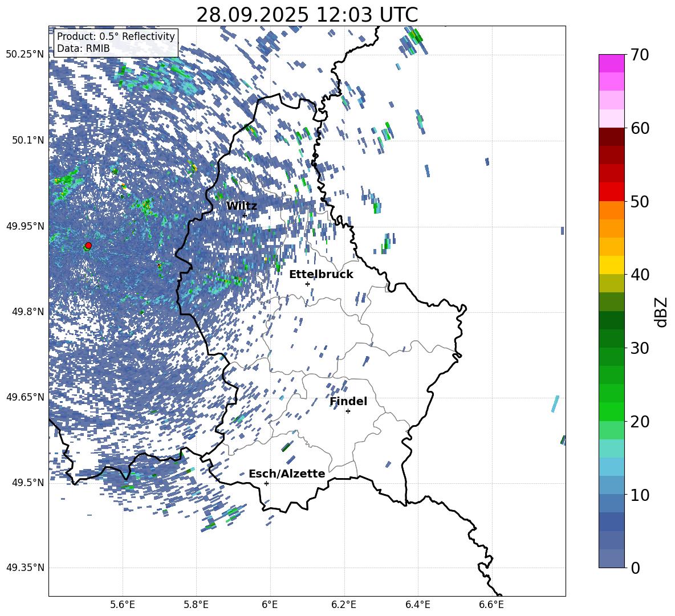Click the 49.65°N latitude label
The image size is (675, 616).
click(25, 397)
